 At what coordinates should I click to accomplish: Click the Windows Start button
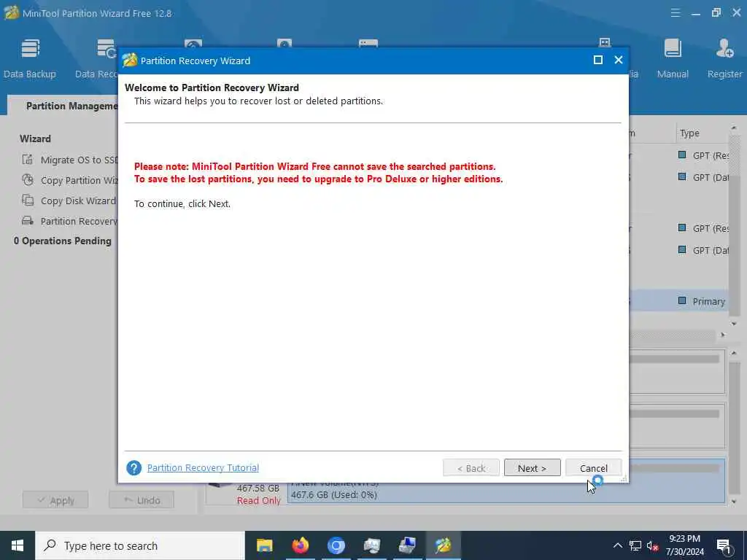tap(18, 545)
